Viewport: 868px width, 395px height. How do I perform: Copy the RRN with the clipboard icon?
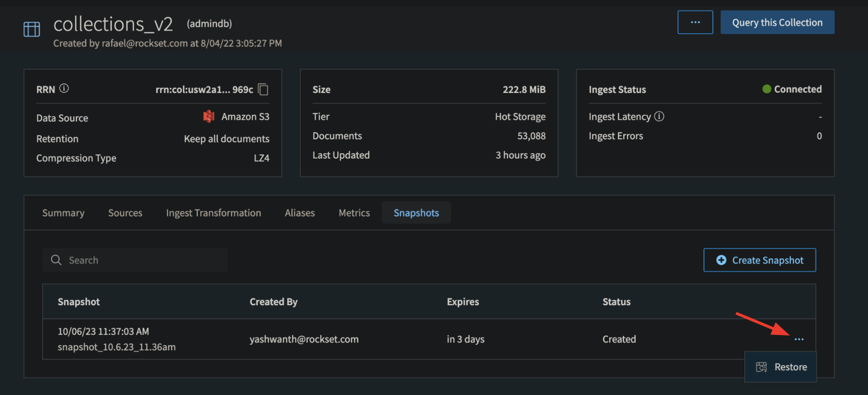263,89
